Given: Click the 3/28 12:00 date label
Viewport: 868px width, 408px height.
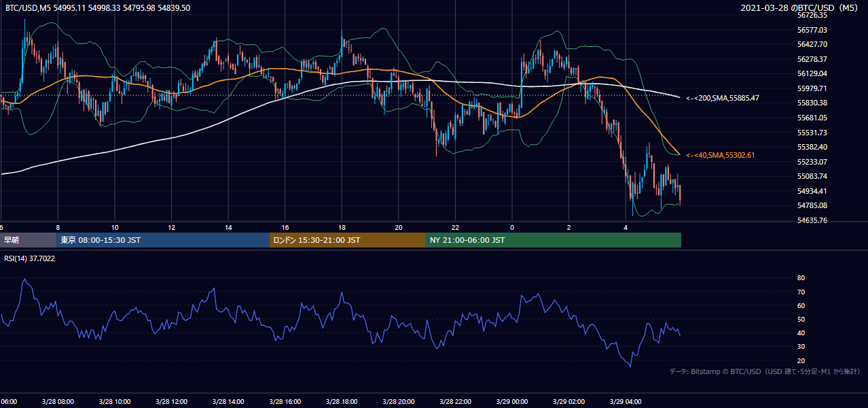Looking at the screenshot, I should pos(171,402).
